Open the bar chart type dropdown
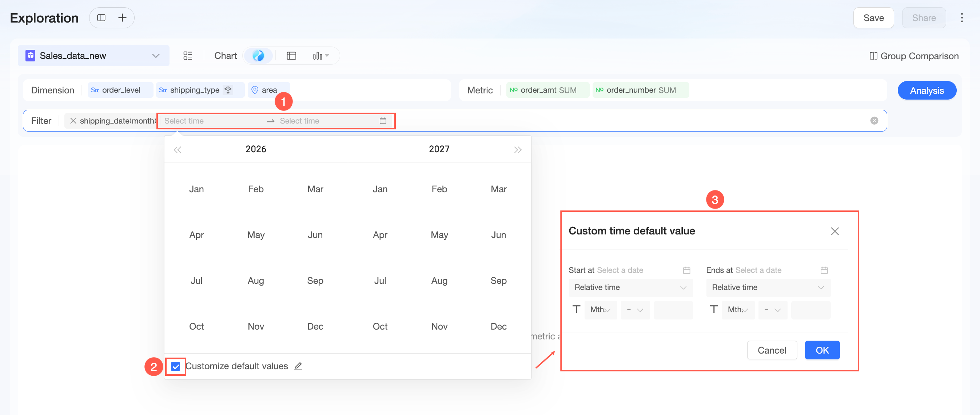Screen dimensions: 980x415 tap(321, 56)
